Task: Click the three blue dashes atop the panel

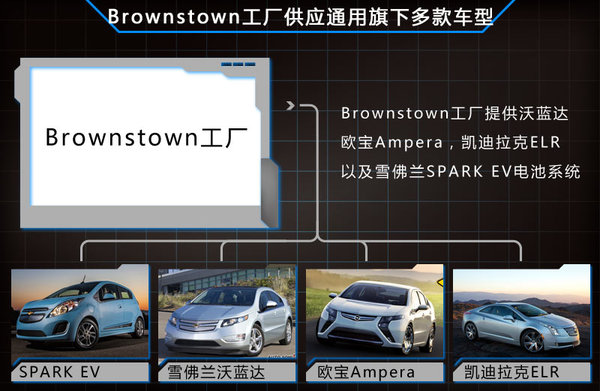Action: pos(238,64)
